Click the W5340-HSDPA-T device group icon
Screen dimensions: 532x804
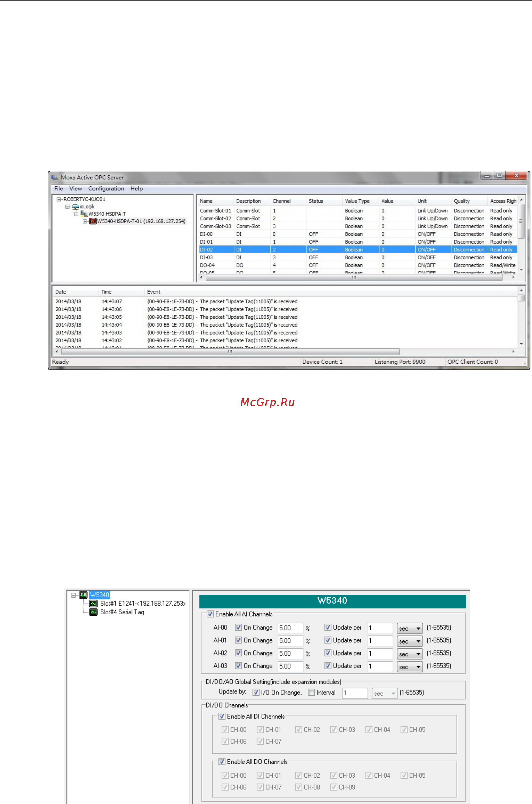(x=84, y=214)
